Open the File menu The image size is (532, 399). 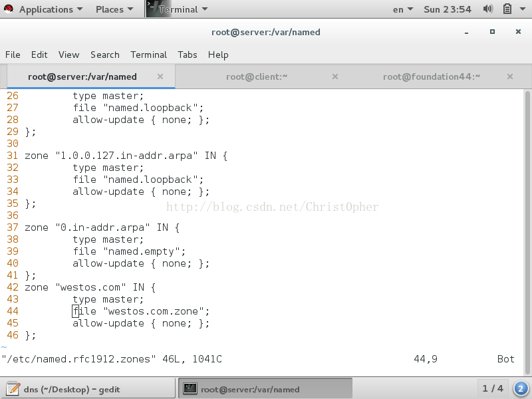coord(13,55)
